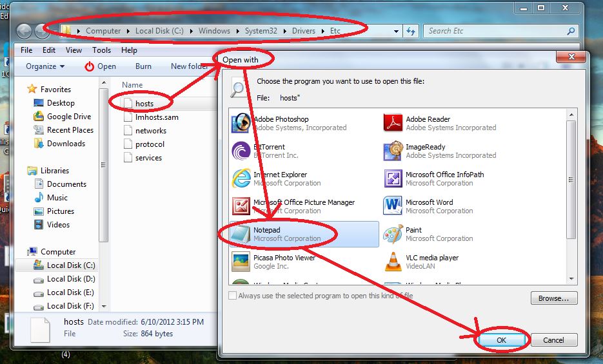Open Documents library icon

[39, 184]
